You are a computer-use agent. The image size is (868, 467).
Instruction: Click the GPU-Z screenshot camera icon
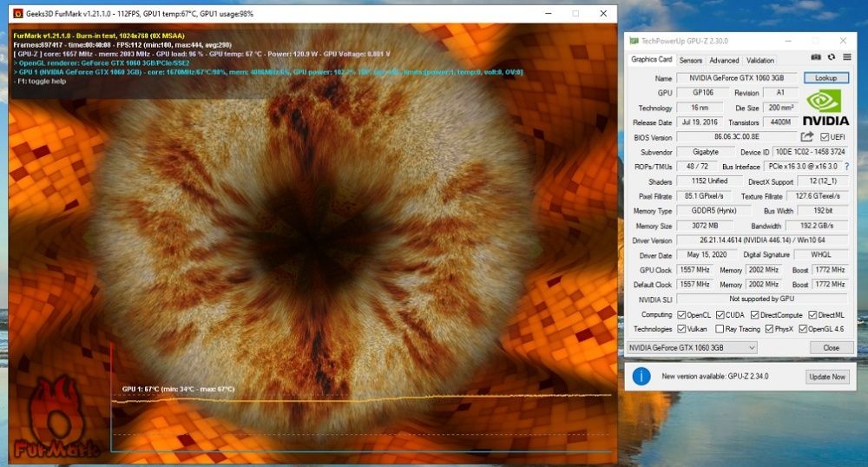point(816,57)
